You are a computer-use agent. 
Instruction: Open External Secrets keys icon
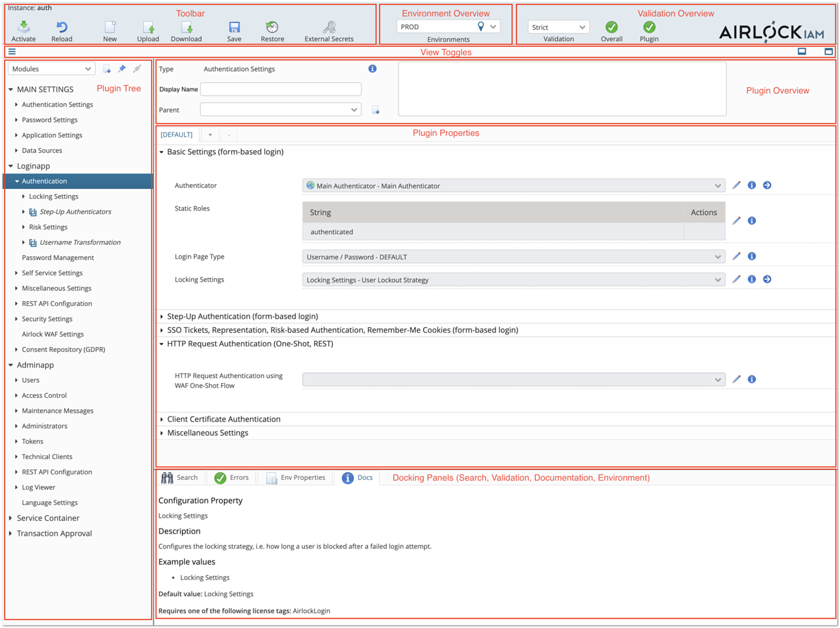tap(329, 27)
